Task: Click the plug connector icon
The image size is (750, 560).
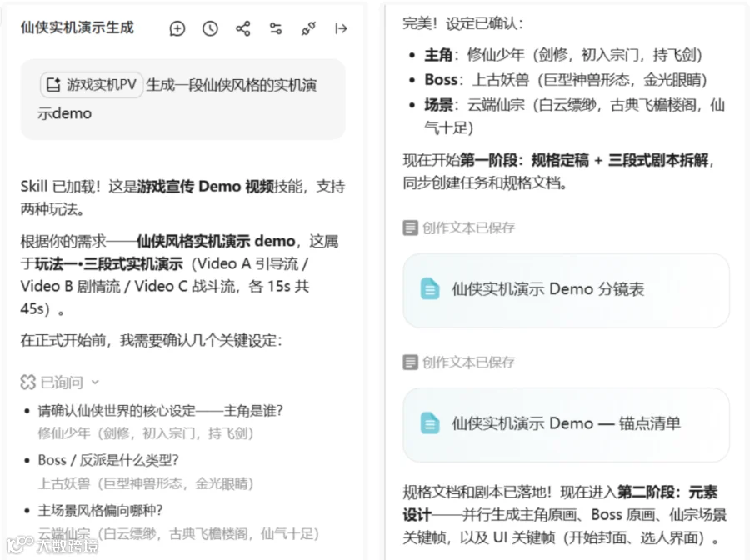Action: click(x=308, y=28)
